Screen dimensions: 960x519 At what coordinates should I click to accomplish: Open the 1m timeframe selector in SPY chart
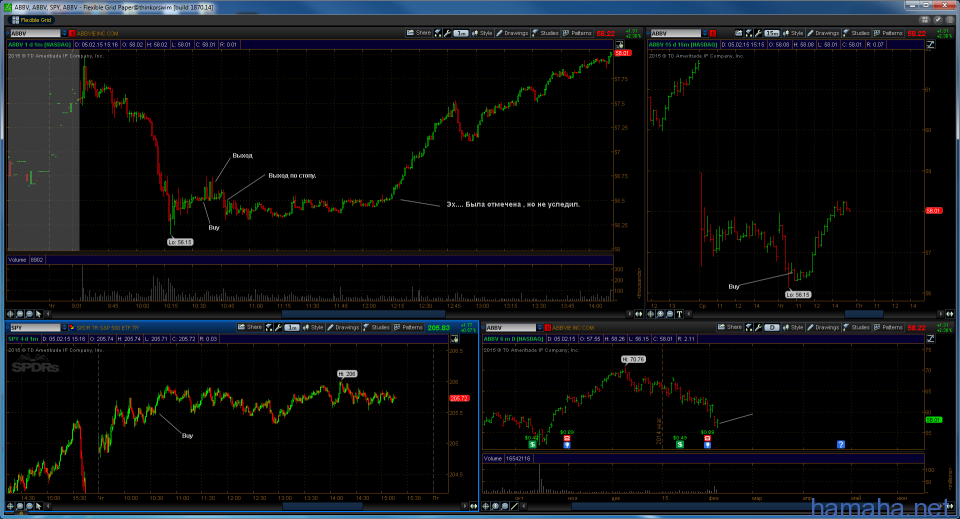pos(292,327)
